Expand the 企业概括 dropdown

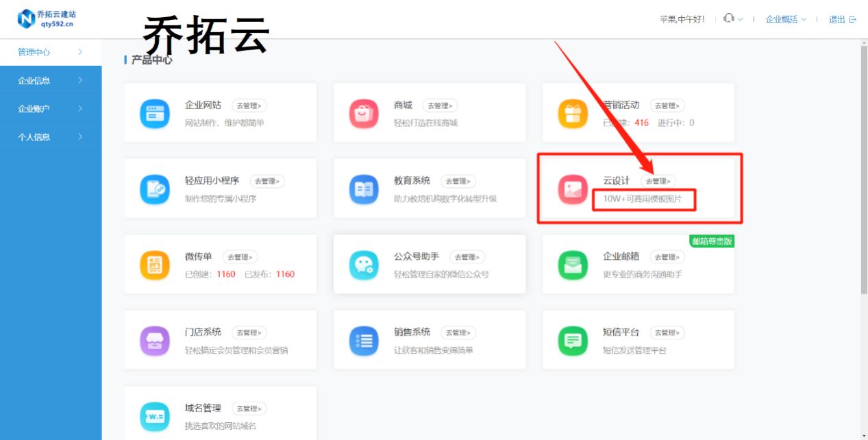786,19
